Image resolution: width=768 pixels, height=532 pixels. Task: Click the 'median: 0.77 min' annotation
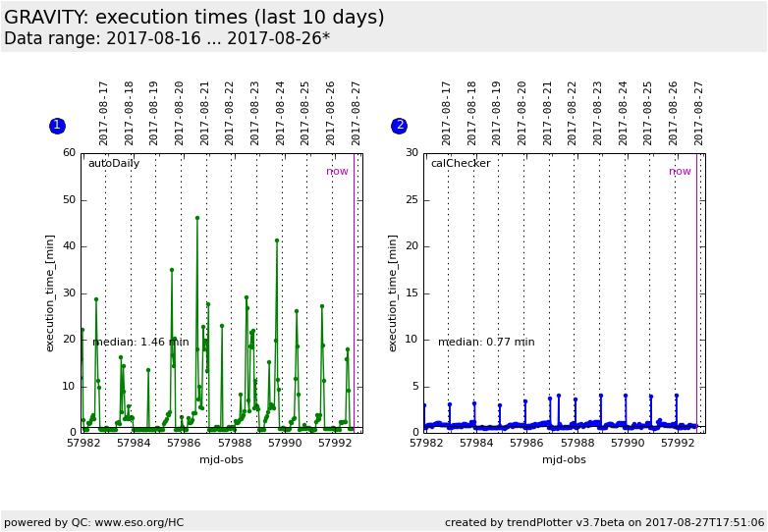tap(486, 343)
